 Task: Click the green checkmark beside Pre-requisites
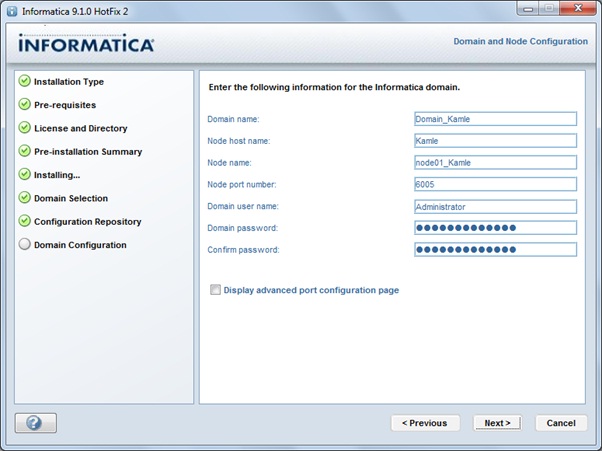click(x=25, y=104)
